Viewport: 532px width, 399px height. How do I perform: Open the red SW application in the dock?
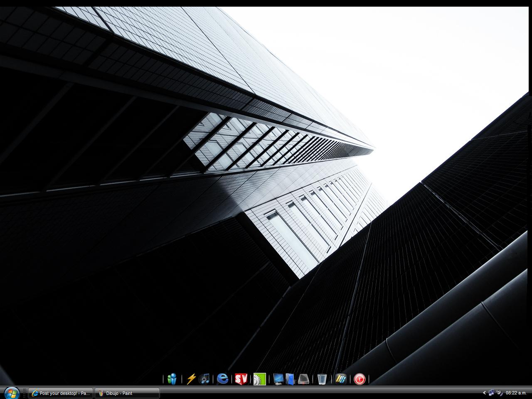coord(241,379)
